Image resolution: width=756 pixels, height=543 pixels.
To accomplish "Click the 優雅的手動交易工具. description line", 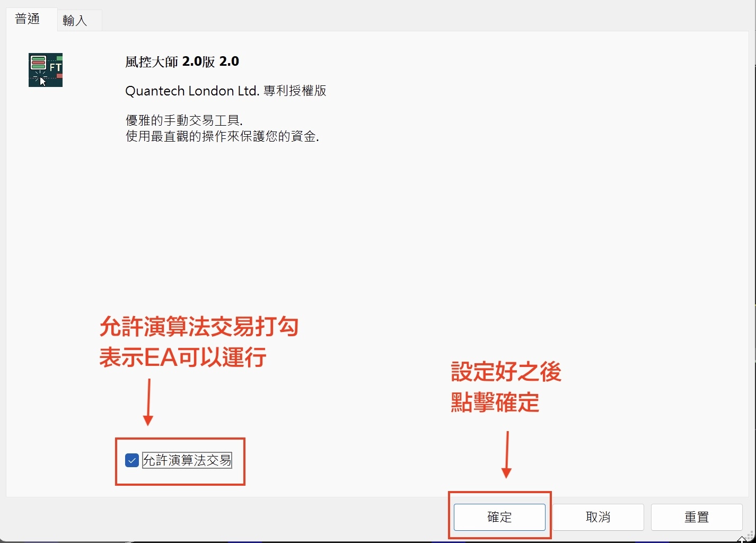I will [184, 120].
